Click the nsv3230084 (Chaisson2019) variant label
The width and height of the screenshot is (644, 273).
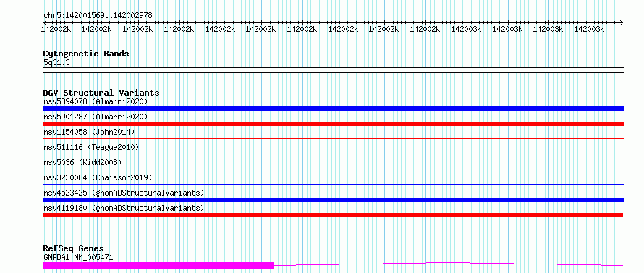tap(98, 177)
